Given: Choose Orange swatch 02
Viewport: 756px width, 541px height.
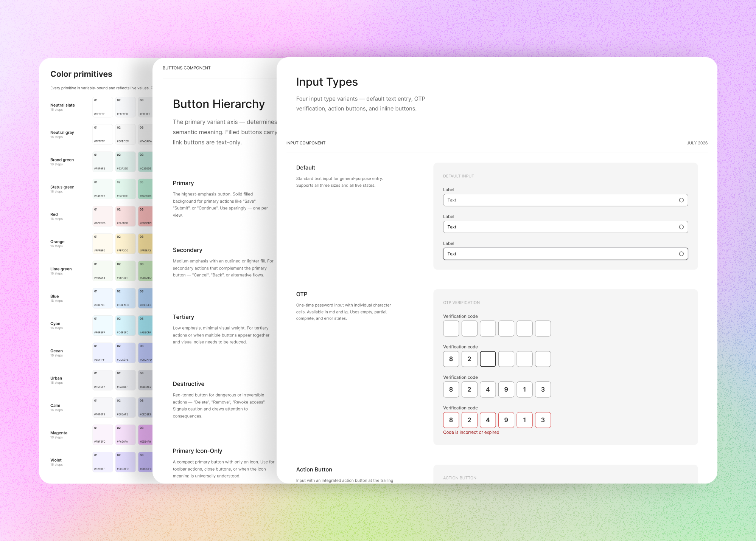Looking at the screenshot, I should [x=126, y=243].
